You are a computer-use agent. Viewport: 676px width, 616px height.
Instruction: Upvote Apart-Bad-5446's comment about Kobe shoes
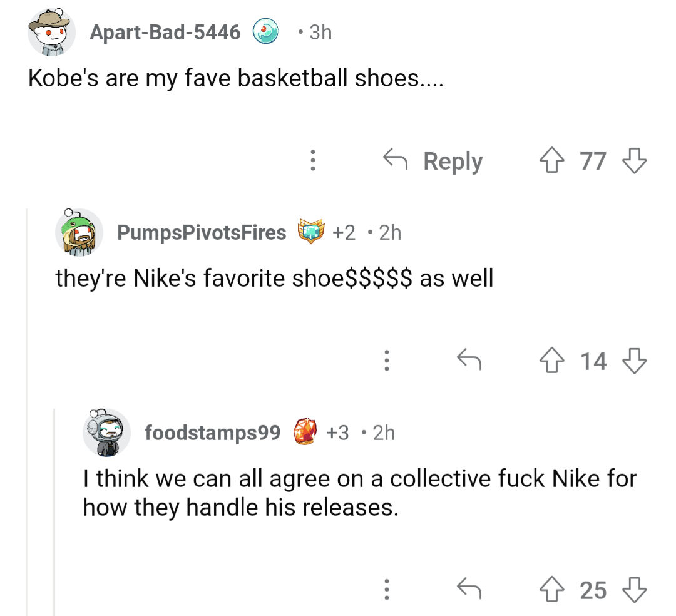(x=553, y=160)
